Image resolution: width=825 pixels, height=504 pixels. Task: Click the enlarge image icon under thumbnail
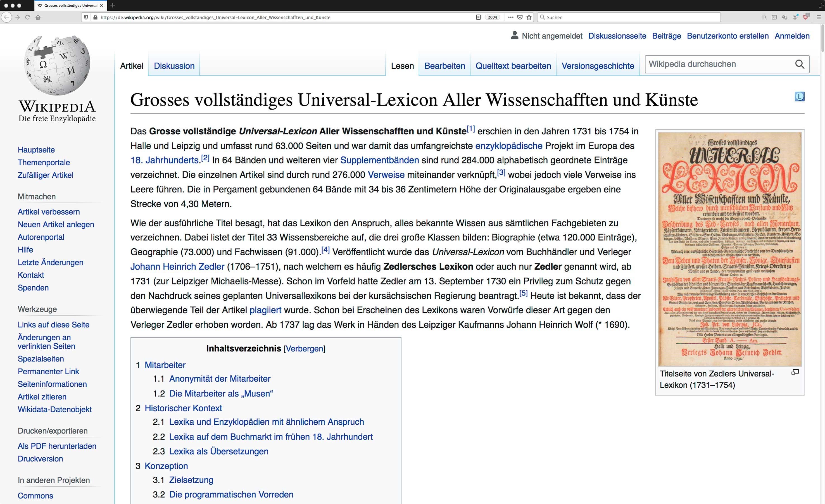point(795,372)
